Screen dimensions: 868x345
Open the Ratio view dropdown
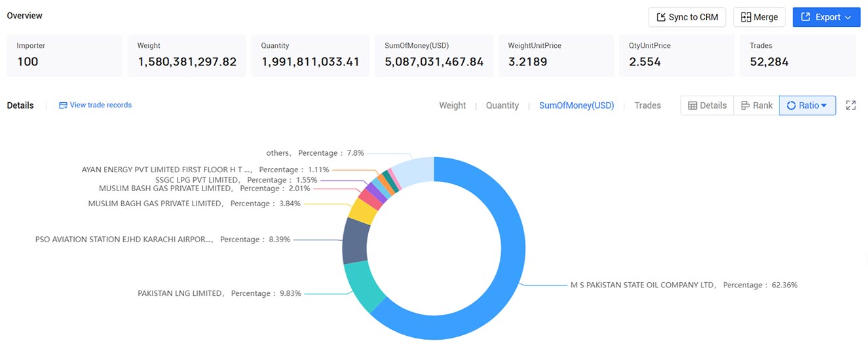[807, 105]
